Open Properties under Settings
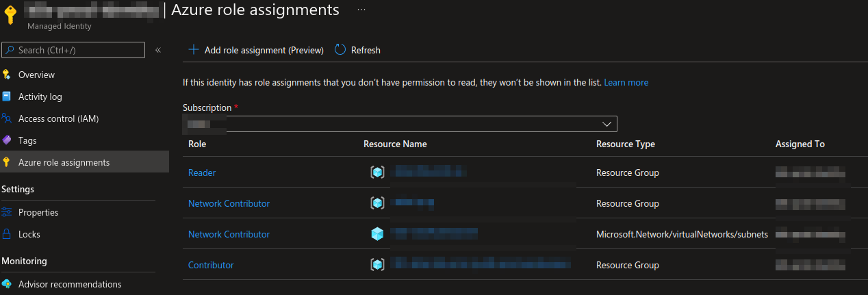868x295 pixels. tap(38, 212)
